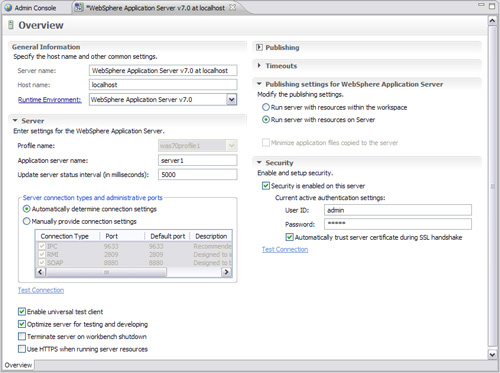This screenshot has width=500, height=373.
Task: Uncheck Enable universal test client
Action: pyautogui.click(x=22, y=312)
